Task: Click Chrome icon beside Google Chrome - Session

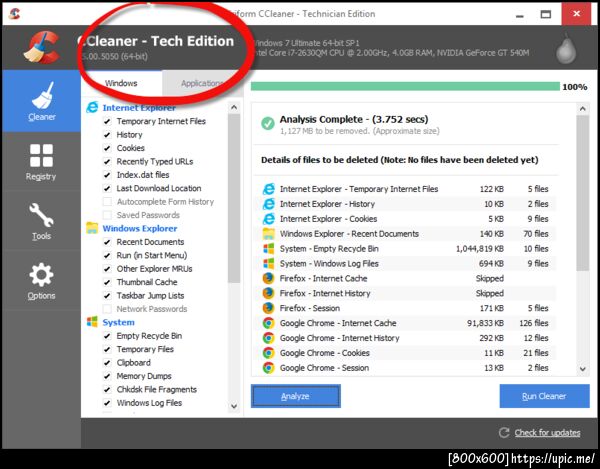Action: 269,368
